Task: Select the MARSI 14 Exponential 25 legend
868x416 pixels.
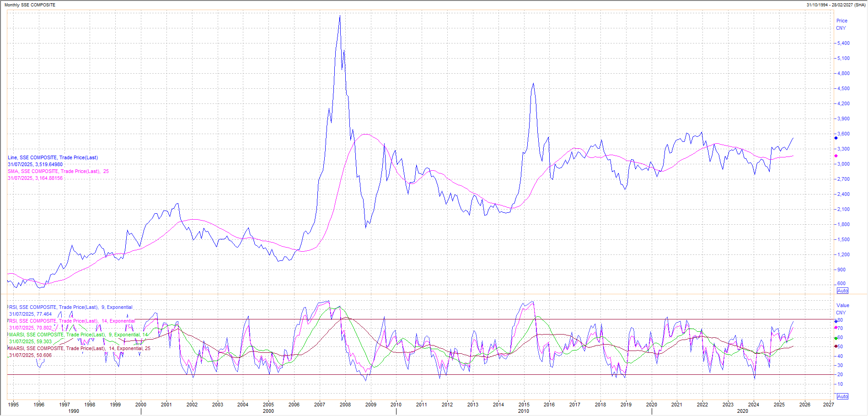Action: tap(80, 348)
